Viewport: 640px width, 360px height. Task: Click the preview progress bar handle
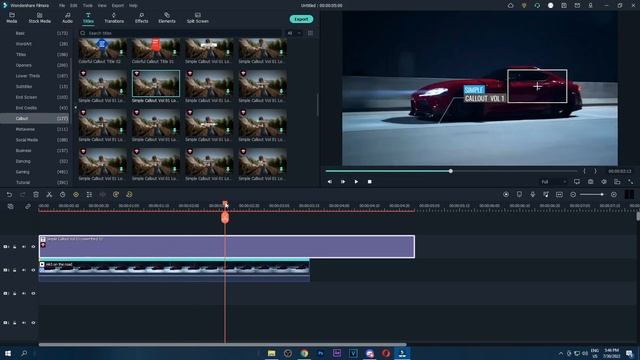[451, 171]
